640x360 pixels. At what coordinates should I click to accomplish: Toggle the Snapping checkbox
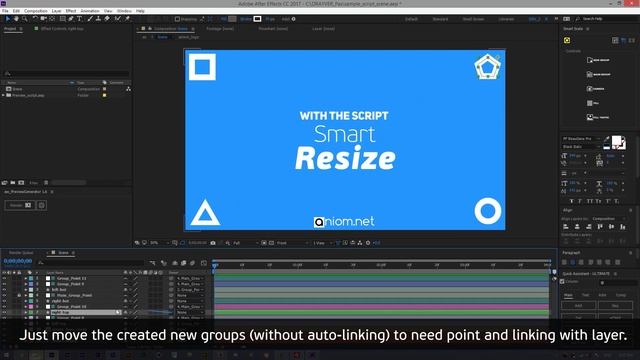tap(177, 19)
